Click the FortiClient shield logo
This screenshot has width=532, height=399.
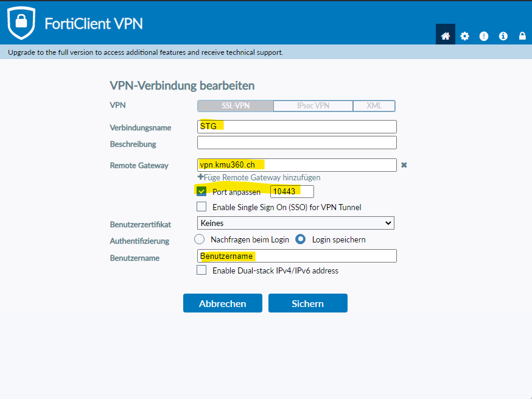coord(21,23)
